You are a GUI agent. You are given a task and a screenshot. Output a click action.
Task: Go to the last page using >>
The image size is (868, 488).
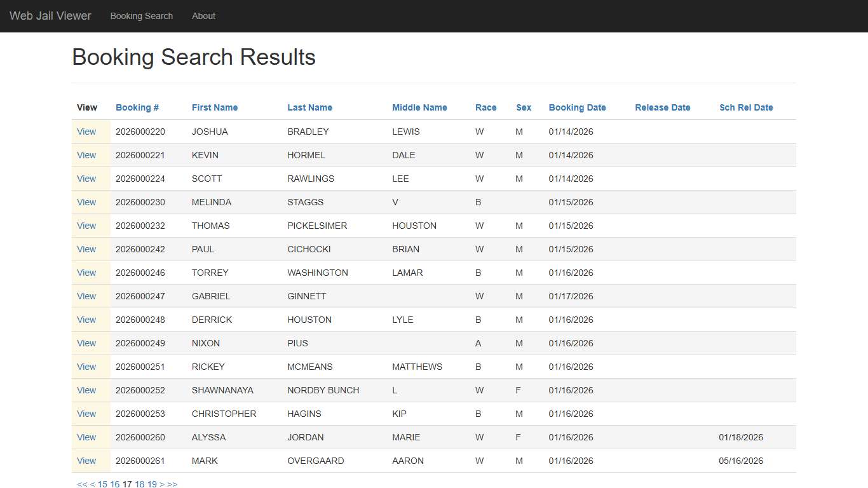pyautogui.click(x=171, y=484)
